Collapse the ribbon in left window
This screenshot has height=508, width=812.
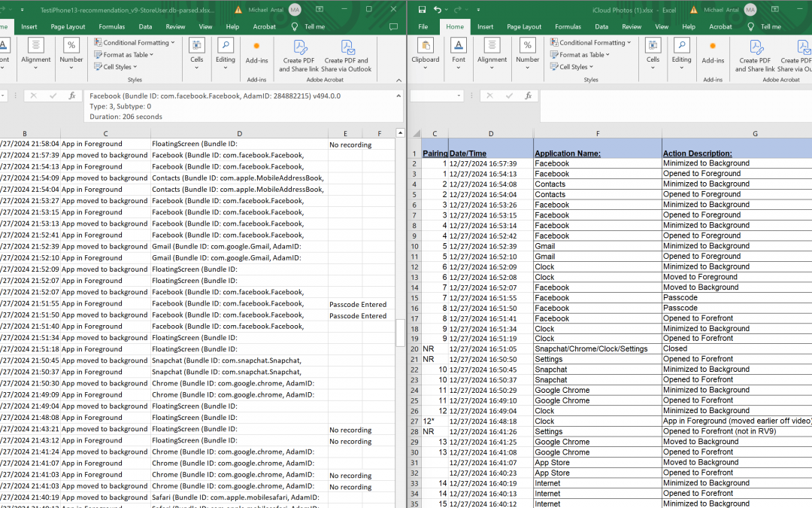pyautogui.click(x=398, y=80)
